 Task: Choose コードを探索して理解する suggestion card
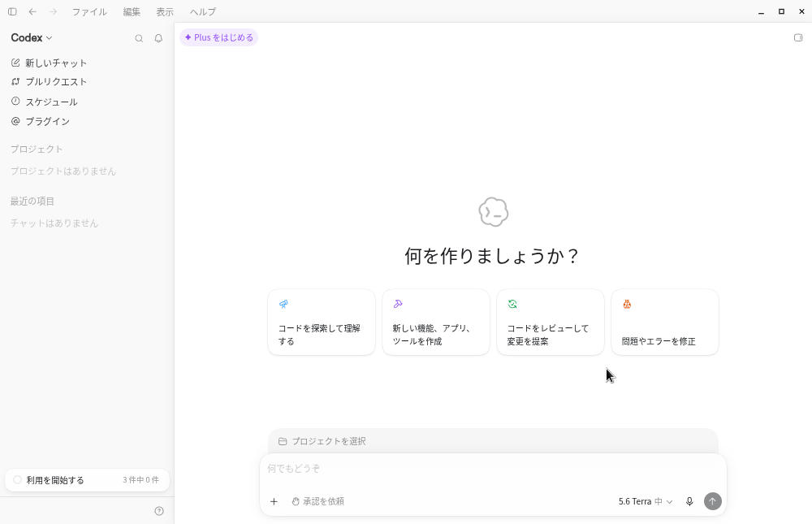click(x=322, y=323)
